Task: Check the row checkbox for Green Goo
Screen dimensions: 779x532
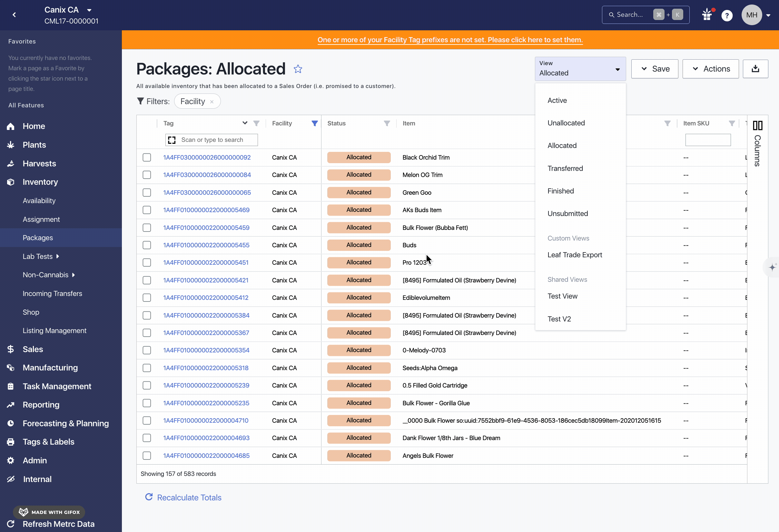Action: pyautogui.click(x=146, y=192)
